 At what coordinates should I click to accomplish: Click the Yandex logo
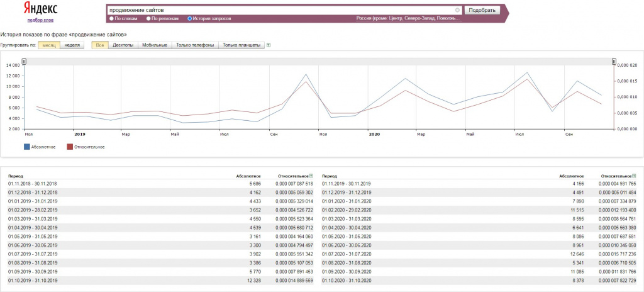40,9
